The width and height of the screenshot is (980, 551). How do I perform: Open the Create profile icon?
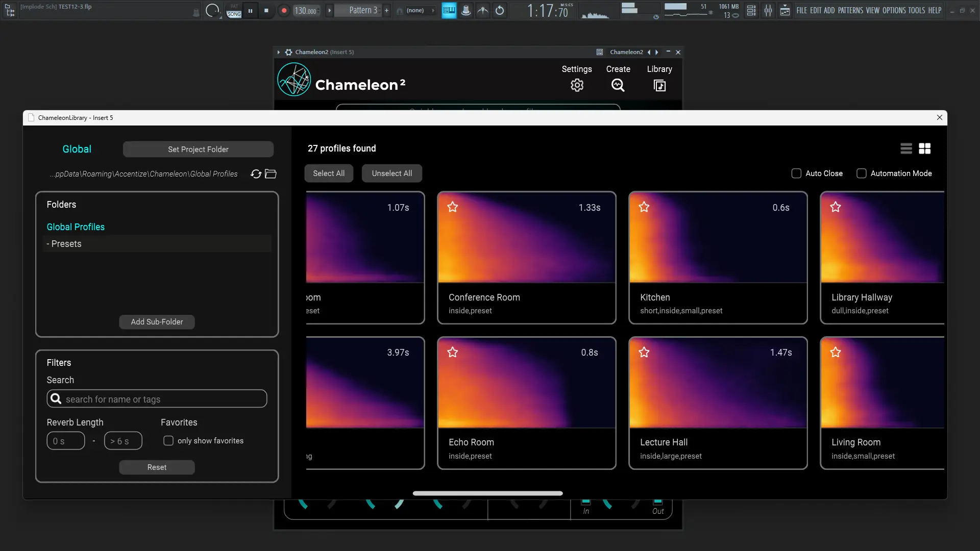pyautogui.click(x=618, y=85)
